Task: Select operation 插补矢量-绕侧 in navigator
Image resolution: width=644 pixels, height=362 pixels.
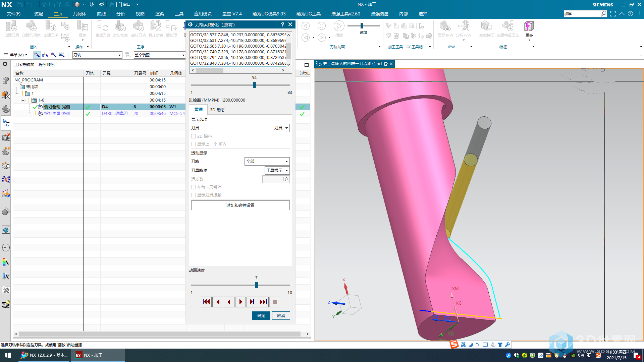Action: (57, 114)
